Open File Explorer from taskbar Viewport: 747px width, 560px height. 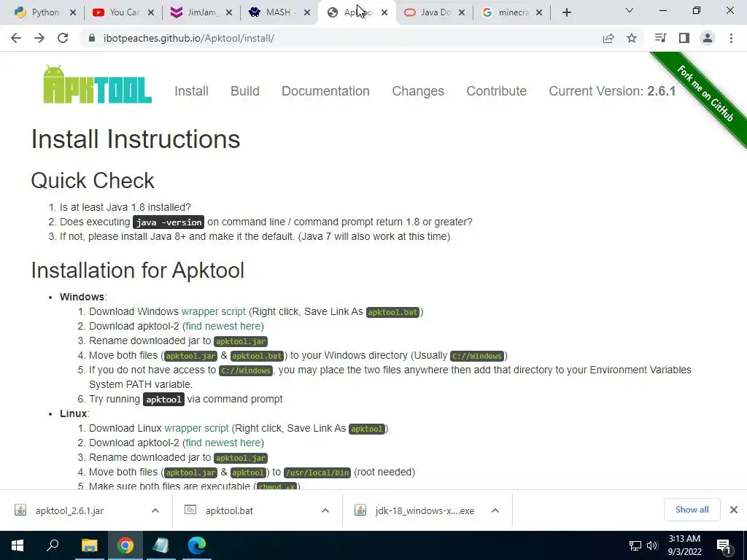tap(89, 545)
